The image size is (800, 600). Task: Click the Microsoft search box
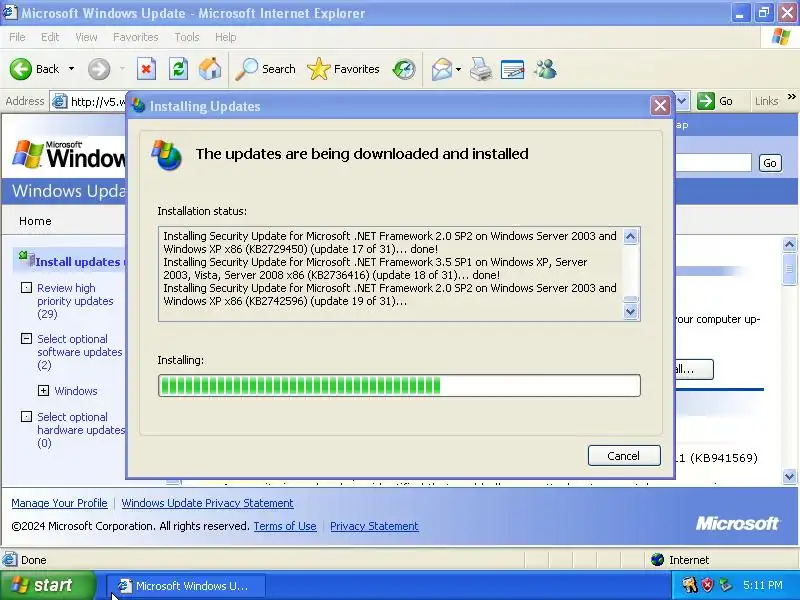(713, 163)
